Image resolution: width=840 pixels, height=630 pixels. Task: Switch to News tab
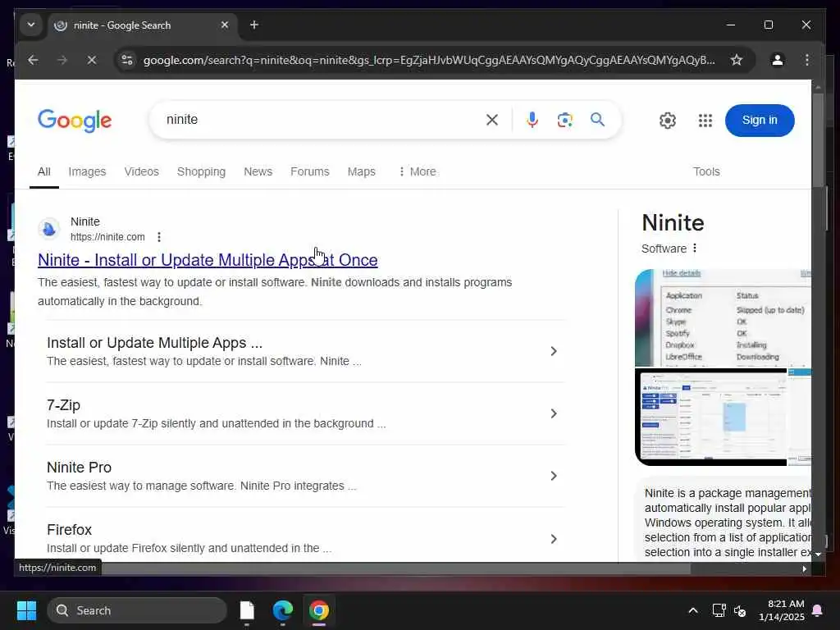258,171
